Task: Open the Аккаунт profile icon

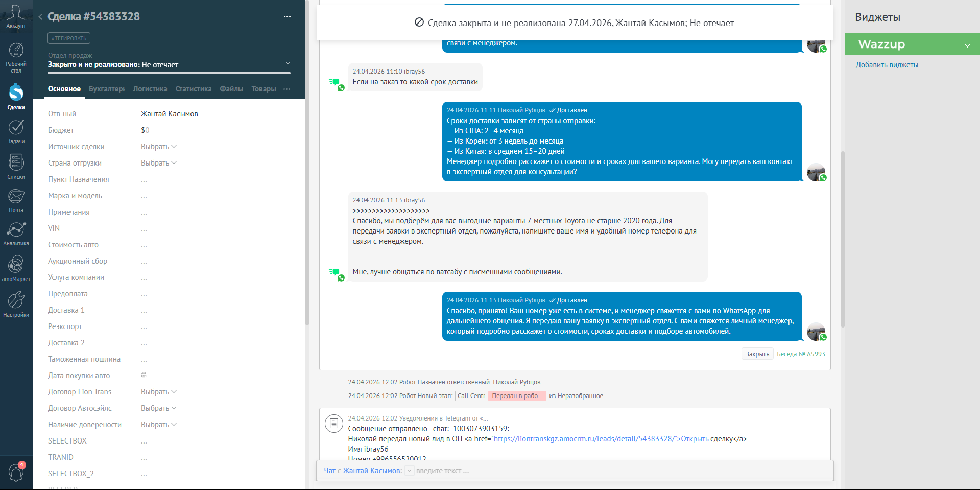Action: tap(16, 16)
